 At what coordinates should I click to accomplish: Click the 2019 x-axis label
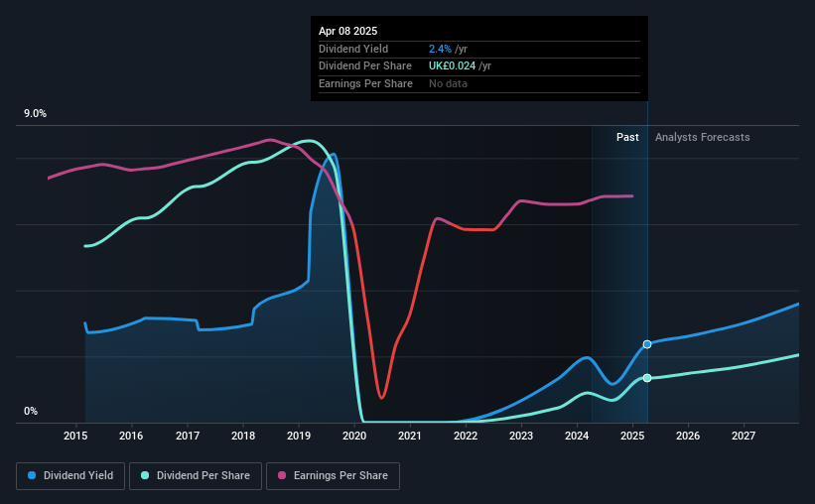point(299,436)
